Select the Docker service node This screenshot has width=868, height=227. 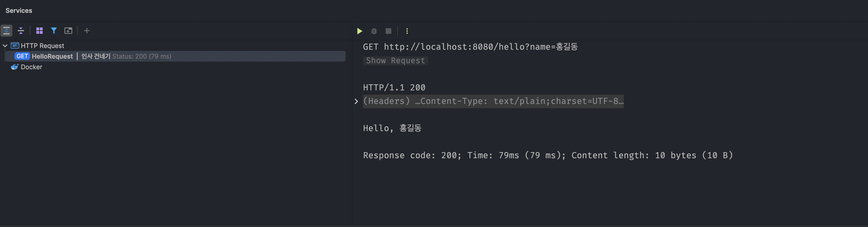tap(31, 67)
